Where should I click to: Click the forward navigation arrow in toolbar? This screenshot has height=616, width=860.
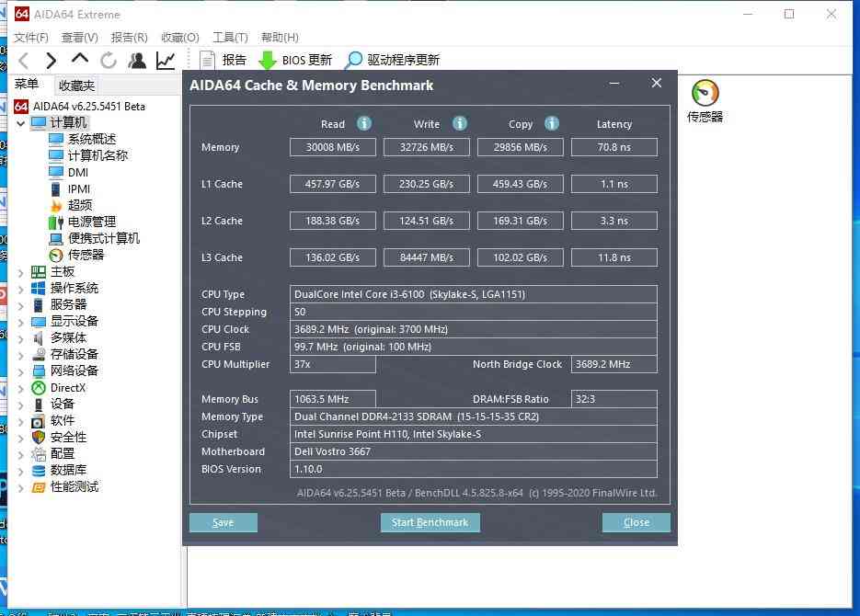(x=52, y=61)
